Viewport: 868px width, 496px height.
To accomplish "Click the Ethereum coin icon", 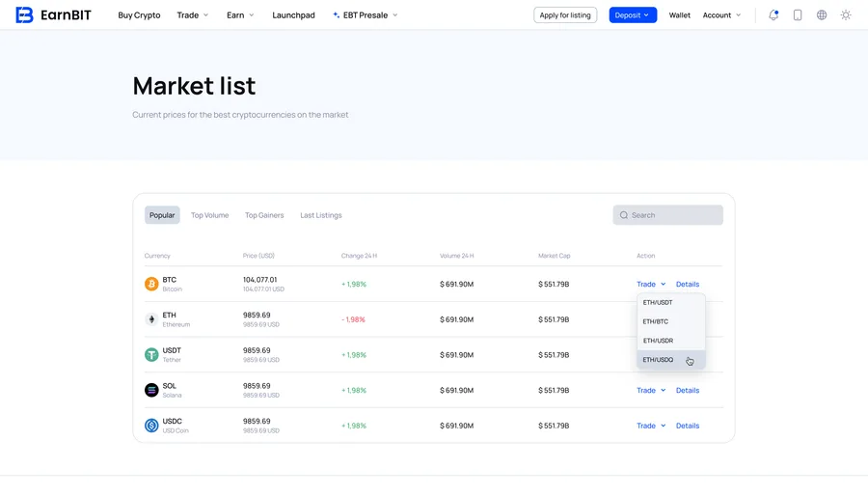I will (x=151, y=319).
